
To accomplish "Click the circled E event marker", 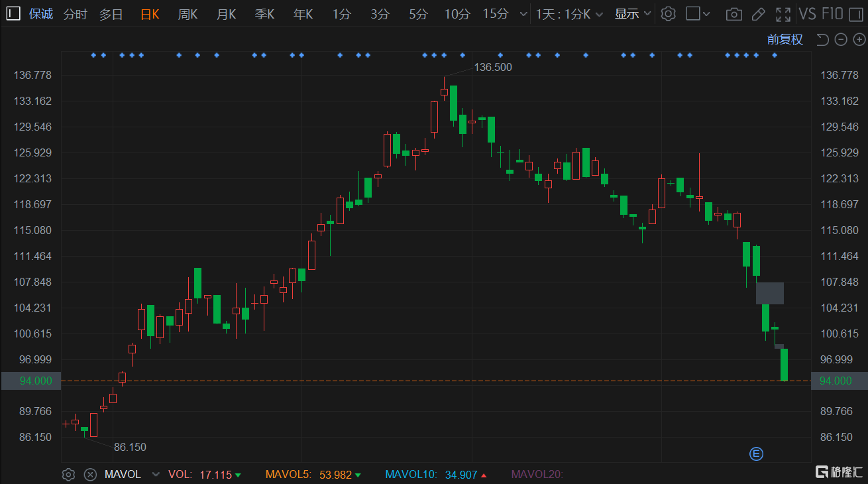I will tap(756, 454).
